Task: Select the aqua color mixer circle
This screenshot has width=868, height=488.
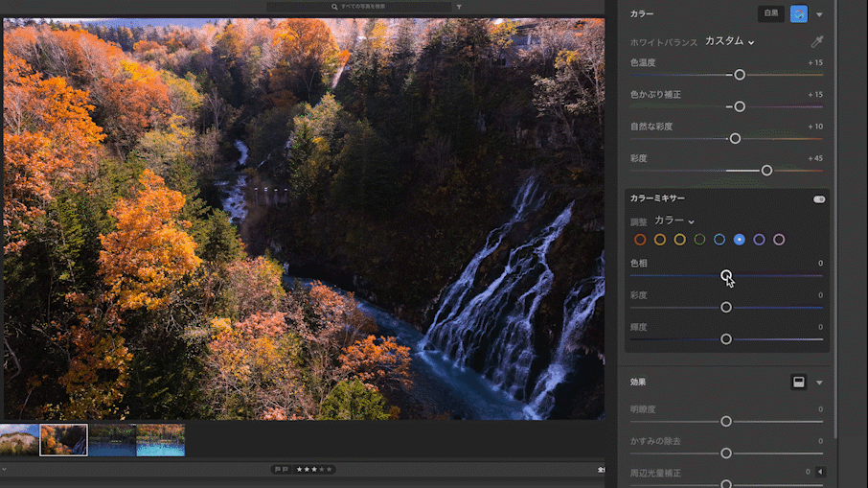Action: click(720, 240)
